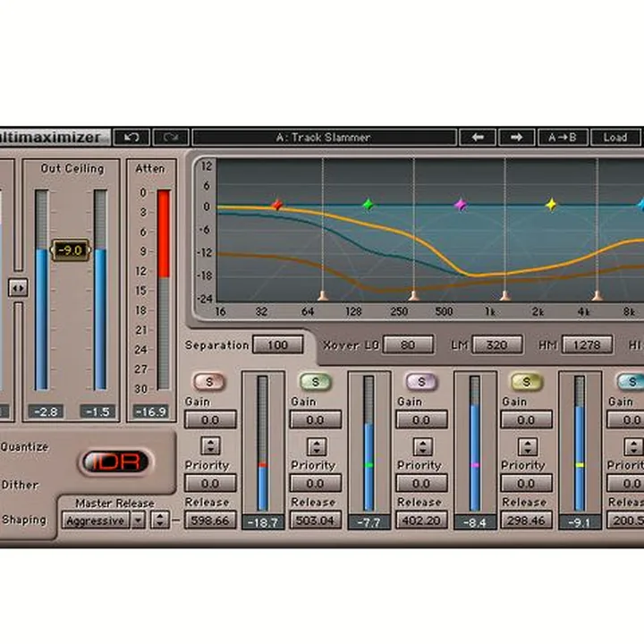Click the Xover LO value field 80
Screen dimensions: 644x644
pyautogui.click(x=408, y=344)
